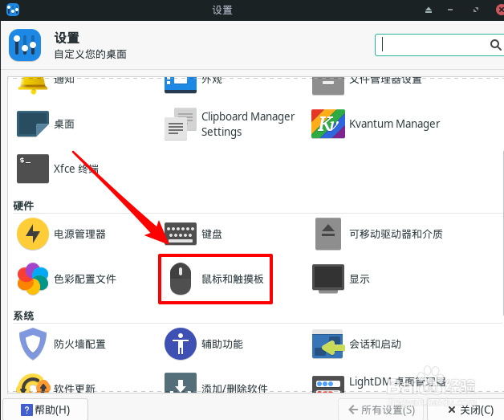
Task: Click the 所有设置(S) back button
Action: [x=382, y=410]
